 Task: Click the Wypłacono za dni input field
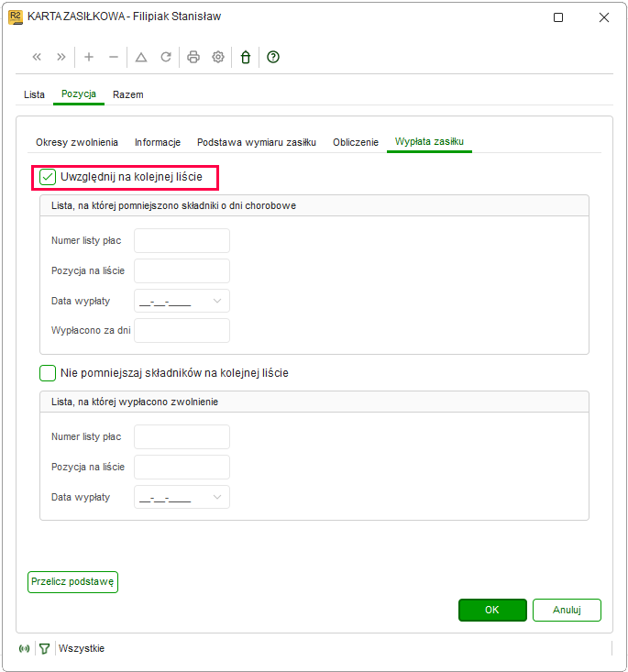pyautogui.click(x=182, y=330)
